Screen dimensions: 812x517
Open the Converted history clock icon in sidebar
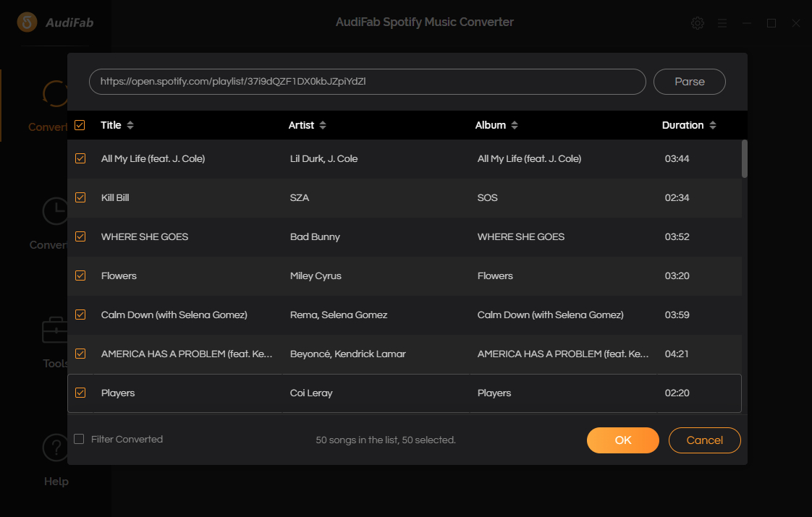(56, 210)
